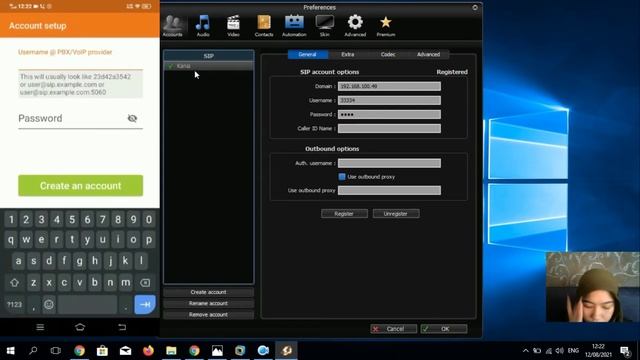Open Windows taskbar search
The image size is (640, 360).
click(x=33, y=351)
